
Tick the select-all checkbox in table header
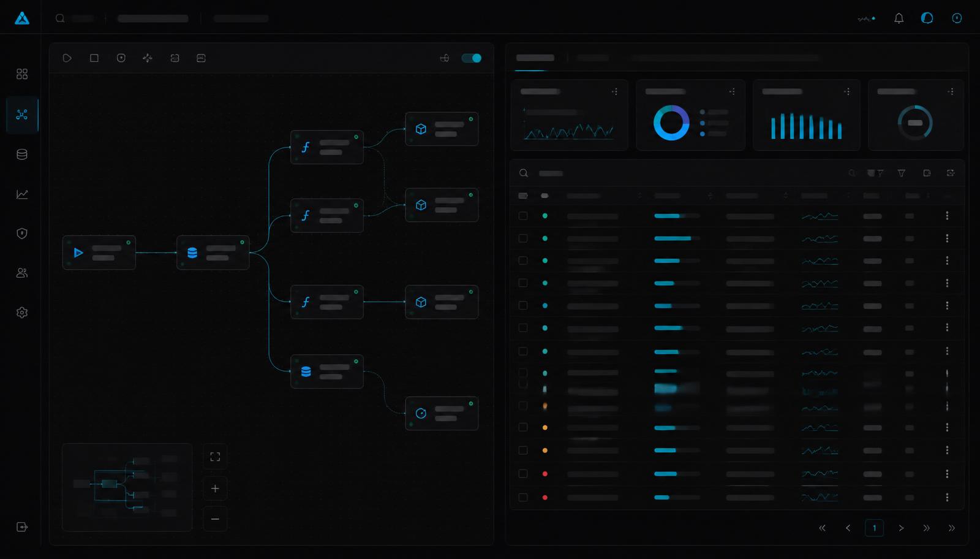click(523, 196)
